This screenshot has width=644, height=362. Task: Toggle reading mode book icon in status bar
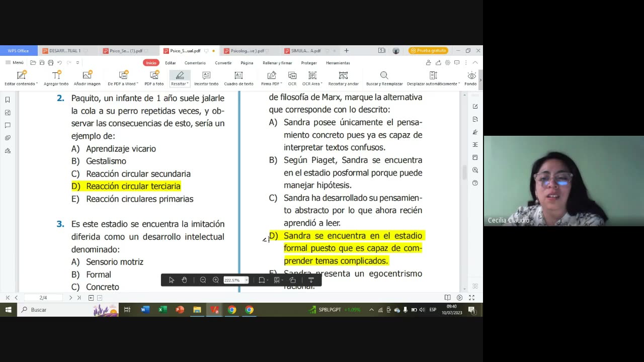tap(447, 298)
